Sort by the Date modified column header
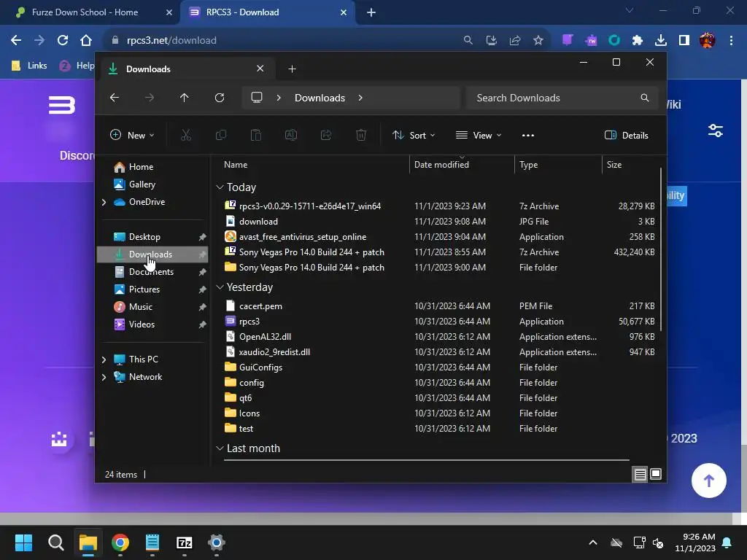Screen dimensions: 747x560 click(441, 165)
